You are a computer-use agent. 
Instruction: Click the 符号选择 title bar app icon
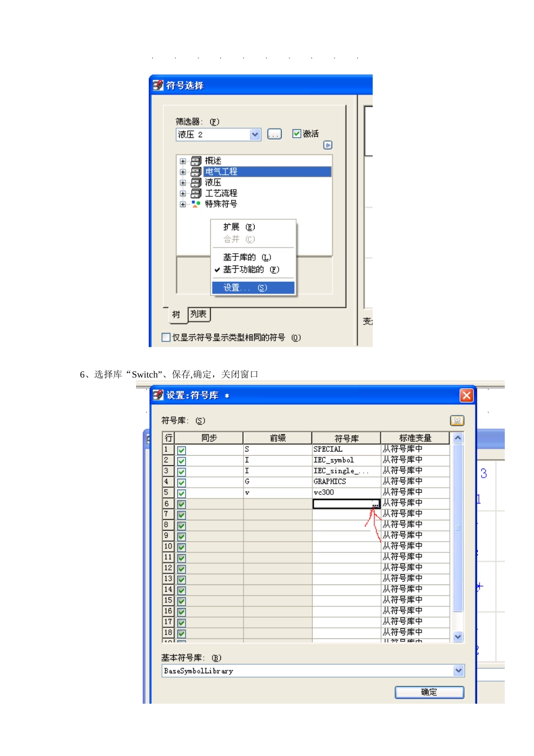pyautogui.click(x=158, y=85)
